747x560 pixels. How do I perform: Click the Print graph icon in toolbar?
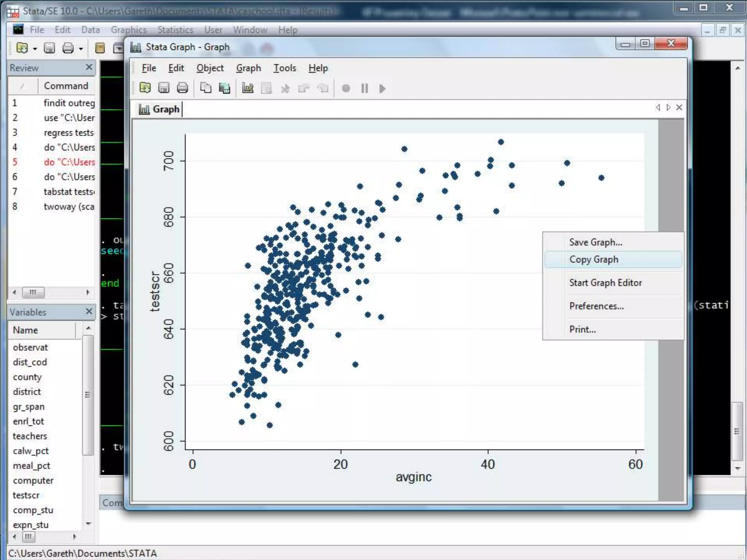click(182, 88)
